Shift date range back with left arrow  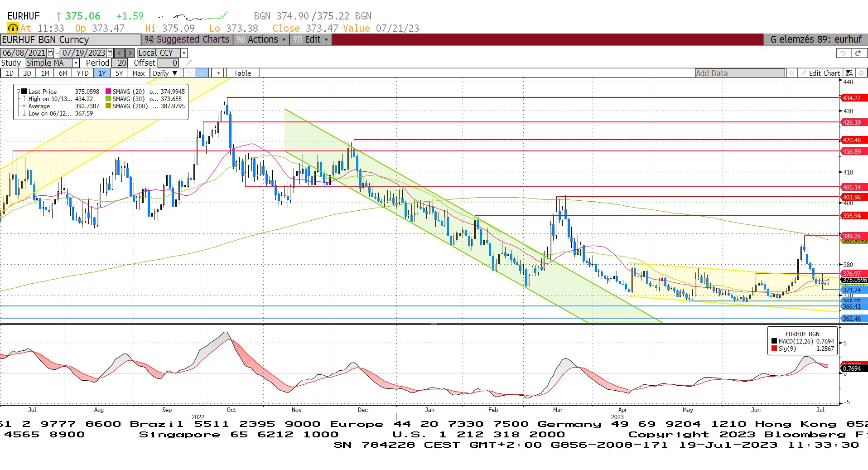119,53
